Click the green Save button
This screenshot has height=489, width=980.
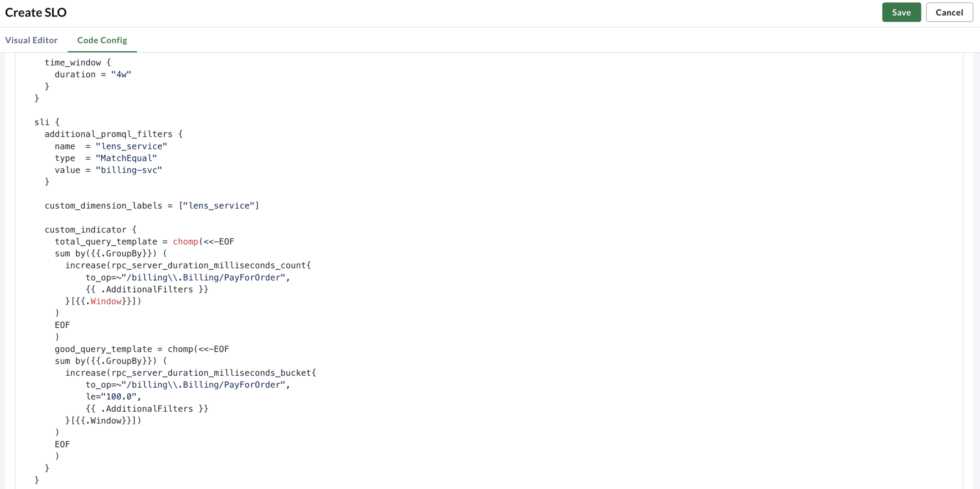(x=901, y=12)
